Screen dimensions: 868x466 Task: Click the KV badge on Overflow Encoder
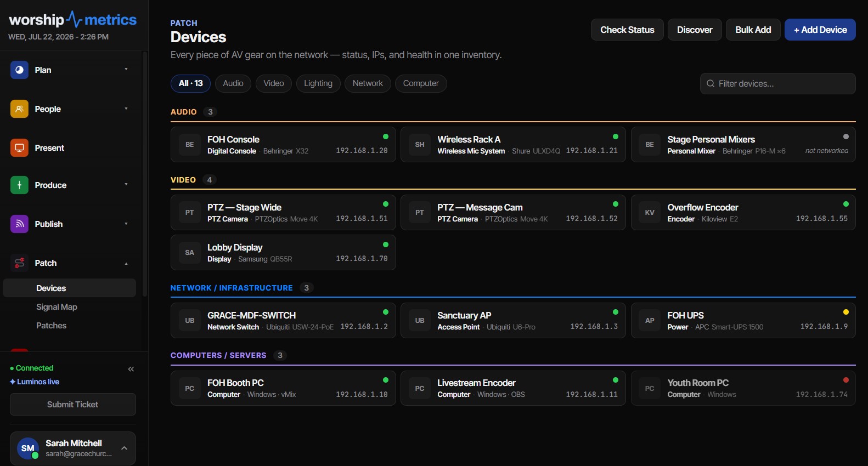click(650, 213)
